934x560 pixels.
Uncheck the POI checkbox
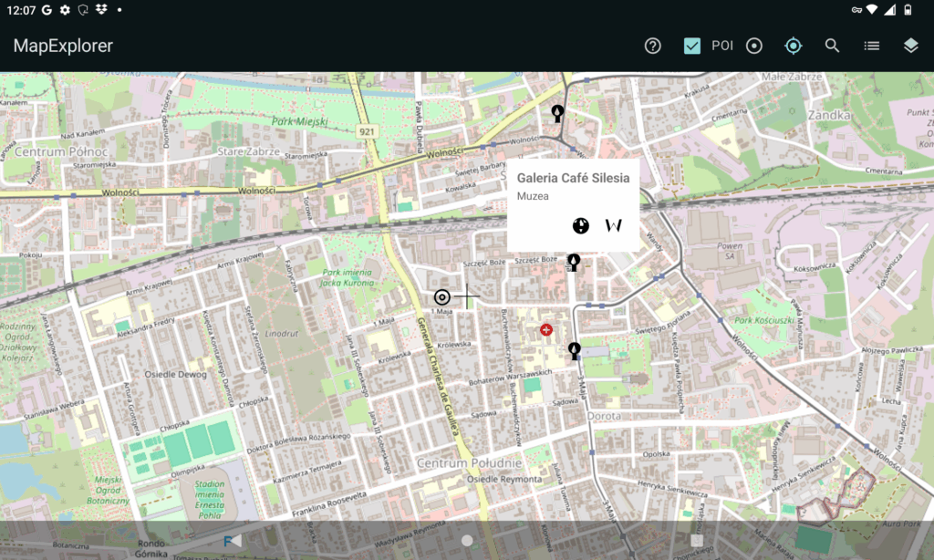[x=692, y=46]
